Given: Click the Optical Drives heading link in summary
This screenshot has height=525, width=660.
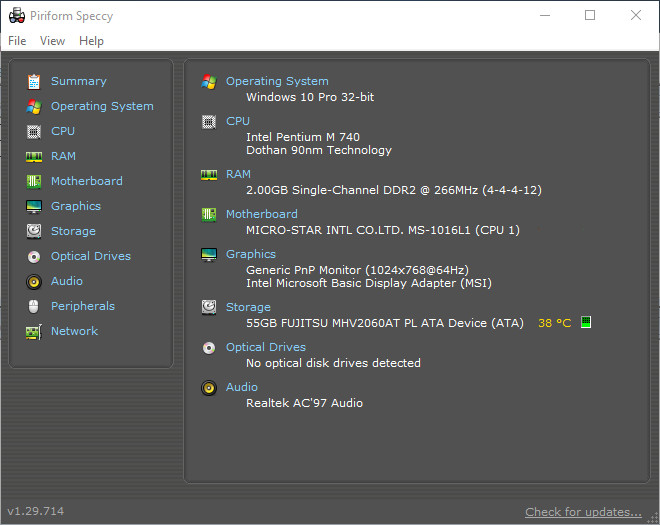Looking at the screenshot, I should pos(266,347).
